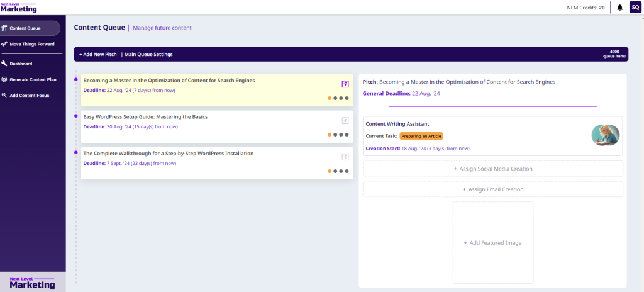Click the Content Writing Assistant avatar image
The width and height of the screenshot is (644, 292).
tap(605, 135)
